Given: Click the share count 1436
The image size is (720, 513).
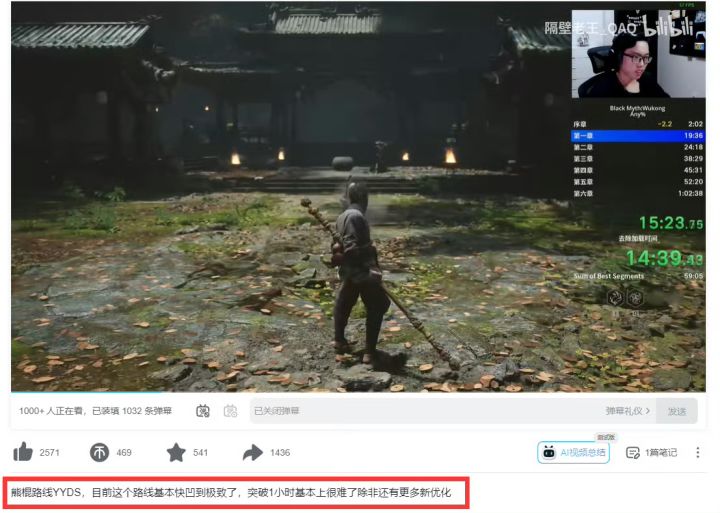Looking at the screenshot, I should coord(280,452).
